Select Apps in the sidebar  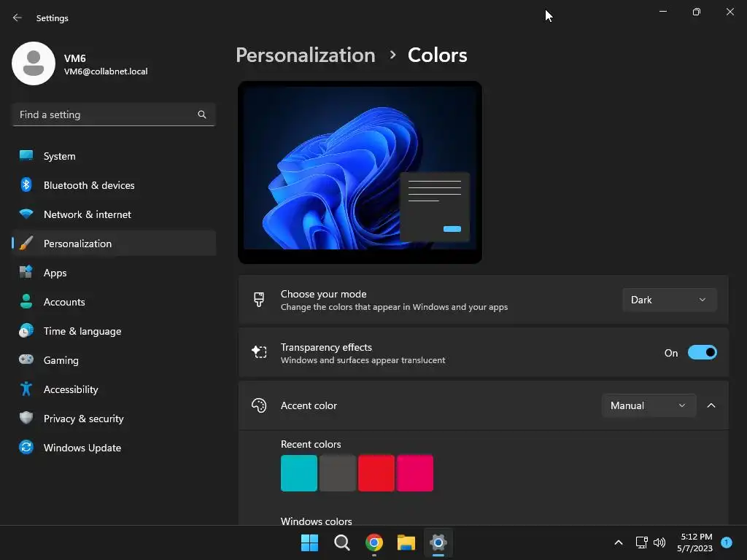(114, 273)
